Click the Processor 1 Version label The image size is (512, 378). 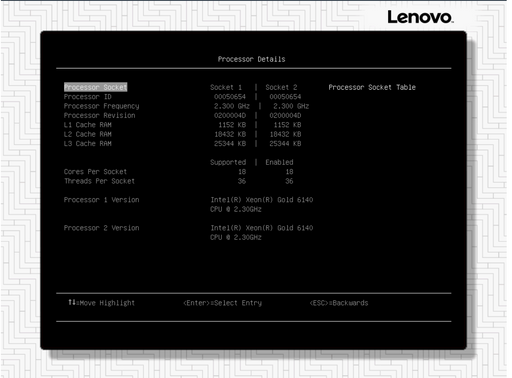pyautogui.click(x=102, y=200)
